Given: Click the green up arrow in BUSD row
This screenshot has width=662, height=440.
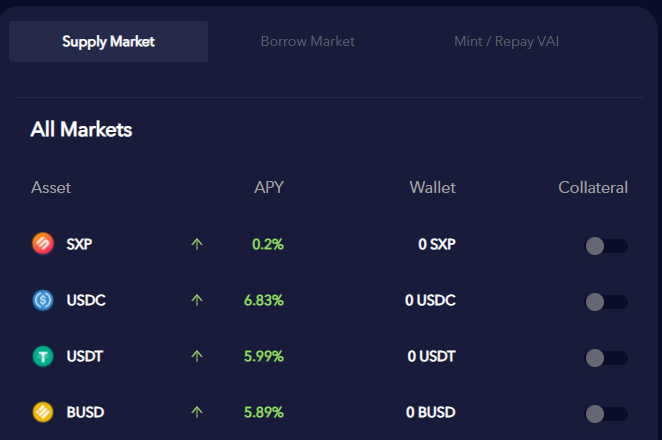Looking at the screenshot, I should coord(197,412).
